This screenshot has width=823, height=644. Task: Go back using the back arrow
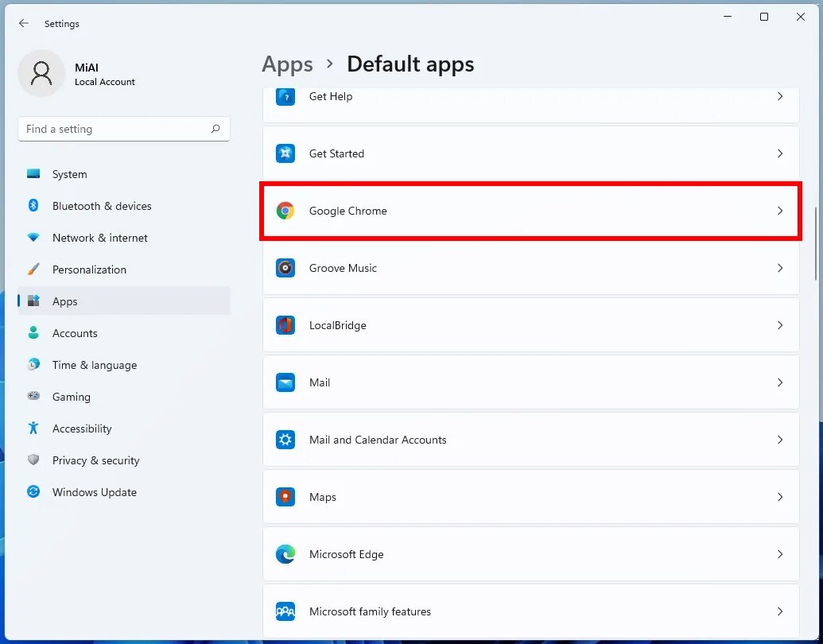point(23,23)
